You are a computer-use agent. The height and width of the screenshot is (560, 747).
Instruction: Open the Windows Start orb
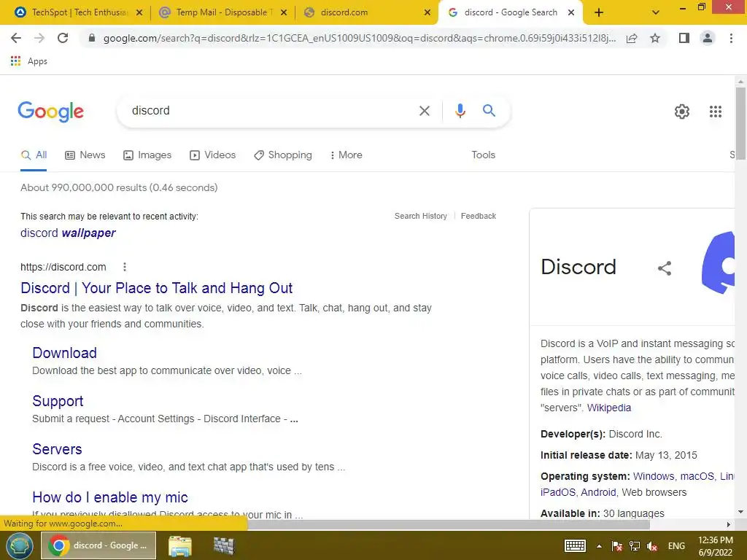click(x=19, y=545)
